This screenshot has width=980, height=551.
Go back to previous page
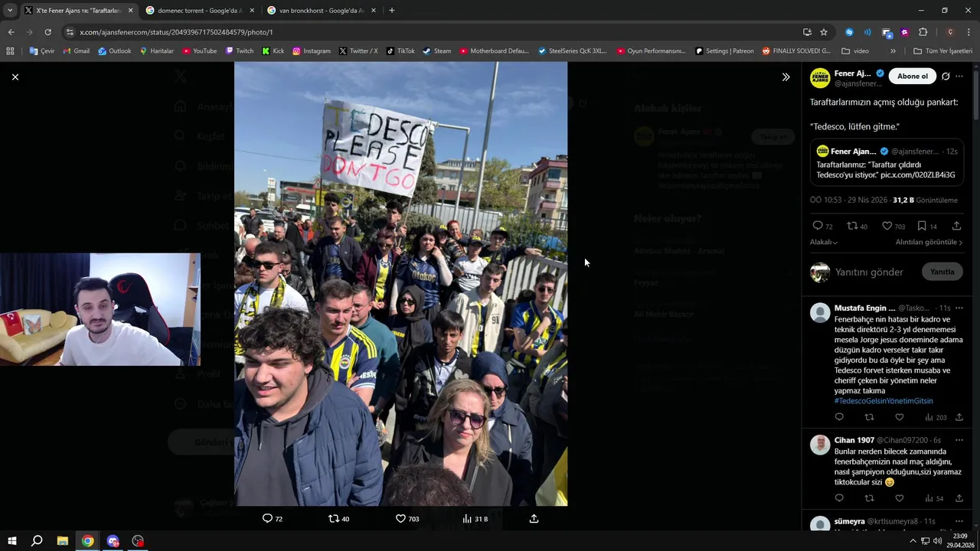tap(11, 32)
